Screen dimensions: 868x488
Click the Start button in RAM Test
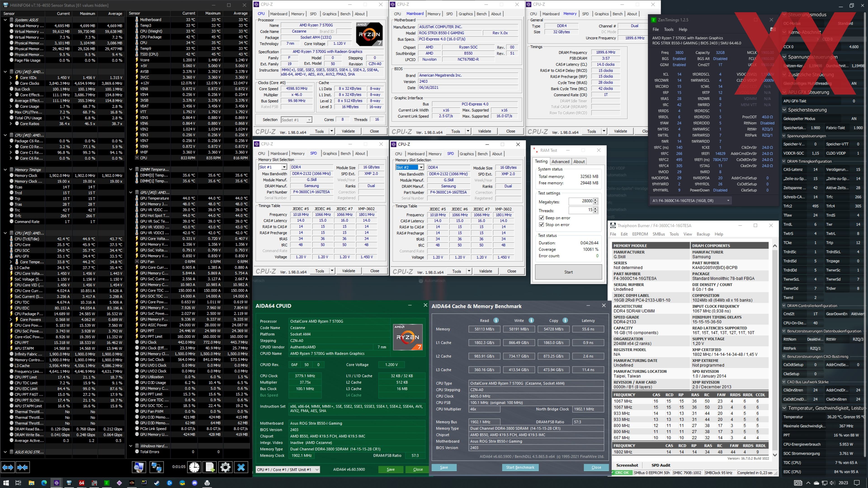(568, 272)
